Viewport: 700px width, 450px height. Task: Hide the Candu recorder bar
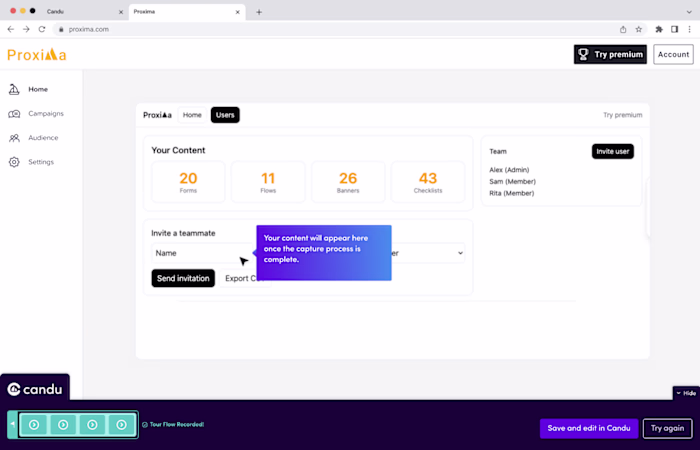[x=686, y=393]
